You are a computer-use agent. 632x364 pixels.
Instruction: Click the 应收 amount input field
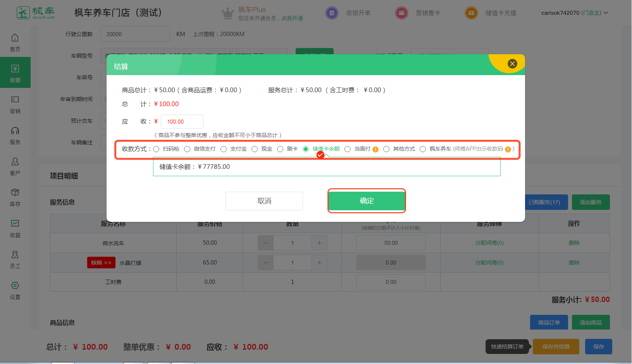[182, 122]
